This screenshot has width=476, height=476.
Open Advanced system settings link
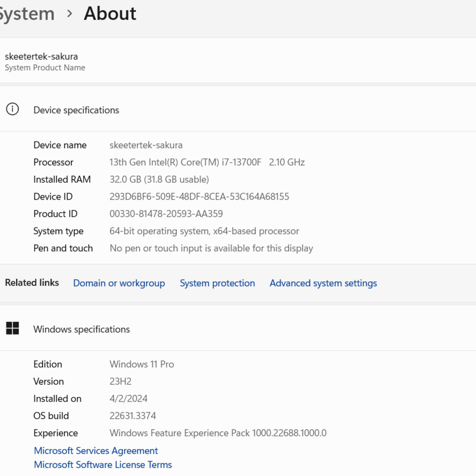(x=323, y=283)
